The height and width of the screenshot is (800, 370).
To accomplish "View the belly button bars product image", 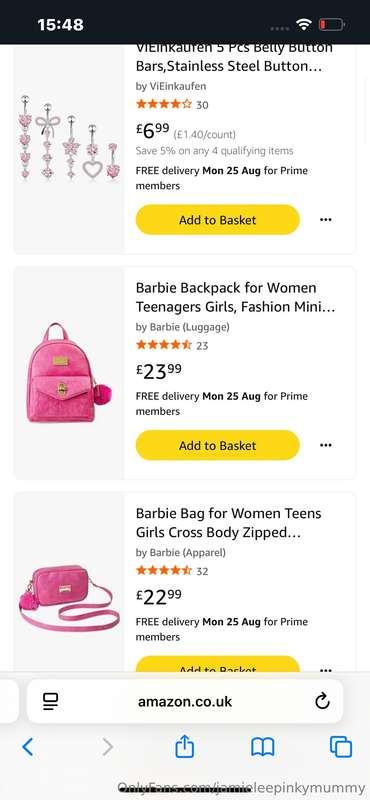I will [x=69, y=137].
